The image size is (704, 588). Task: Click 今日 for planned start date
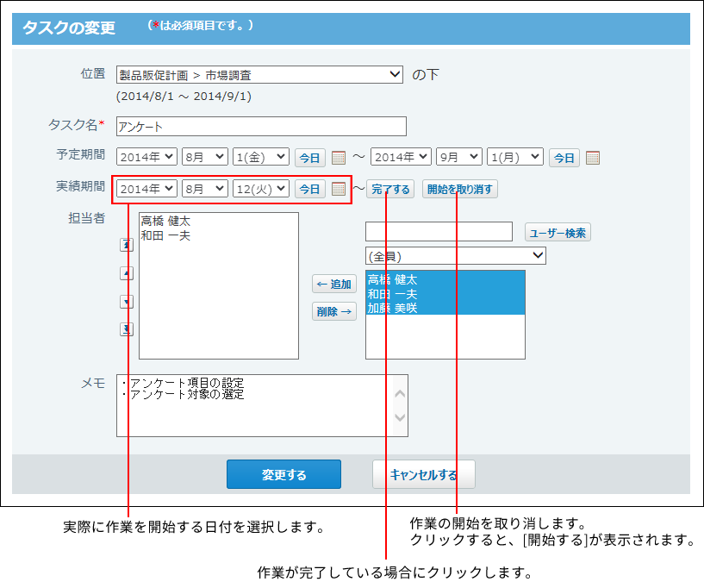pos(310,158)
